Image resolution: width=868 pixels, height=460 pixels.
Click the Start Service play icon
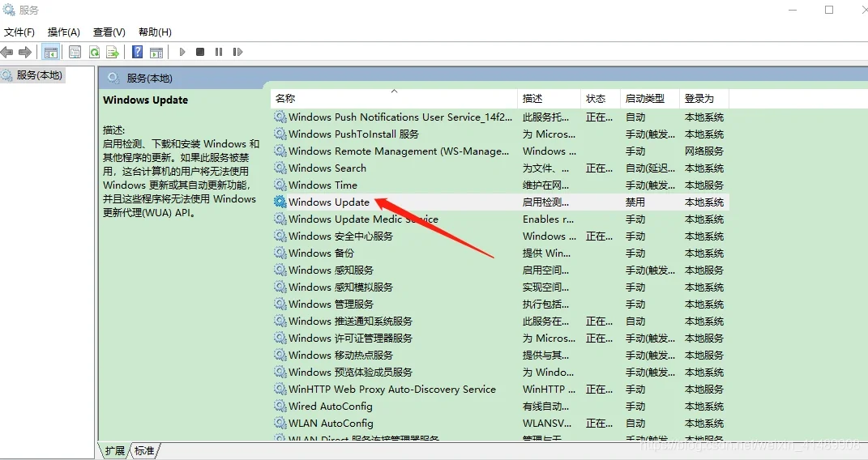[182, 52]
